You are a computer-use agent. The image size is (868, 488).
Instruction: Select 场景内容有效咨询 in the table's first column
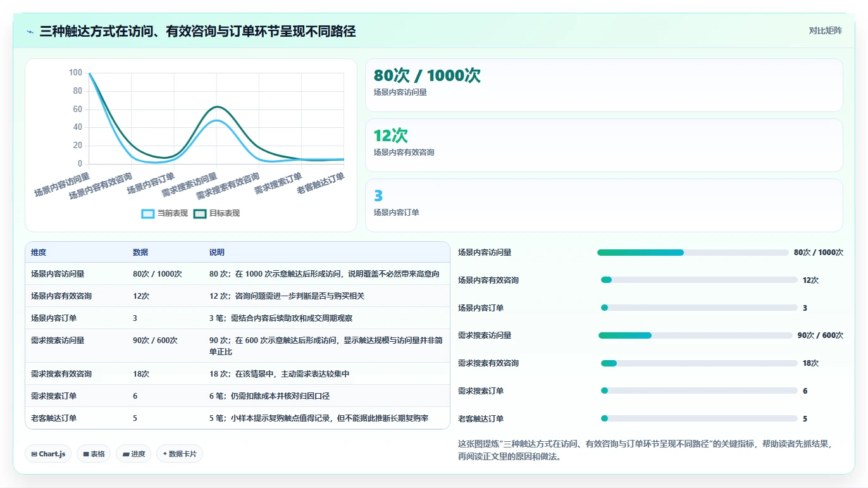[61, 296]
